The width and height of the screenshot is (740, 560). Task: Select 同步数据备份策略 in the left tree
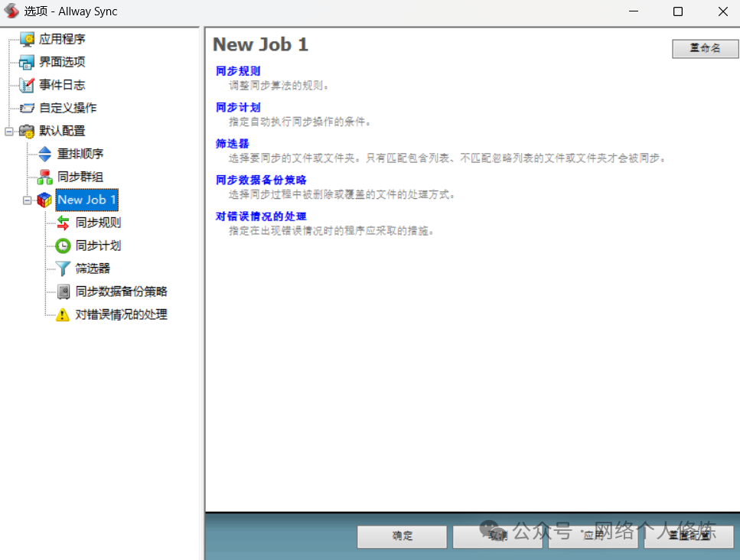coord(121,291)
